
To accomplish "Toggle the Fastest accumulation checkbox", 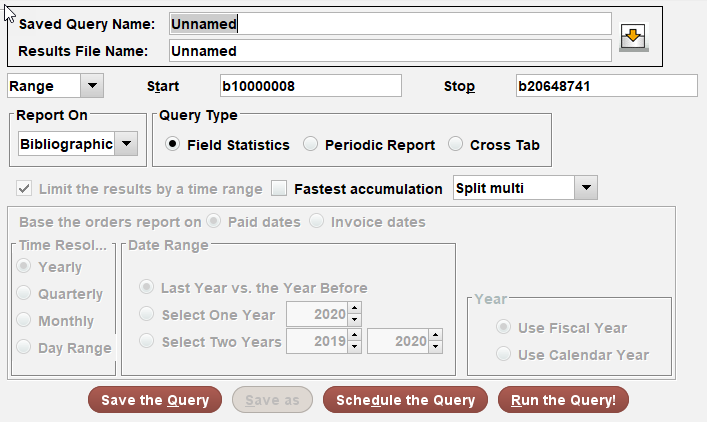I will coord(279,188).
